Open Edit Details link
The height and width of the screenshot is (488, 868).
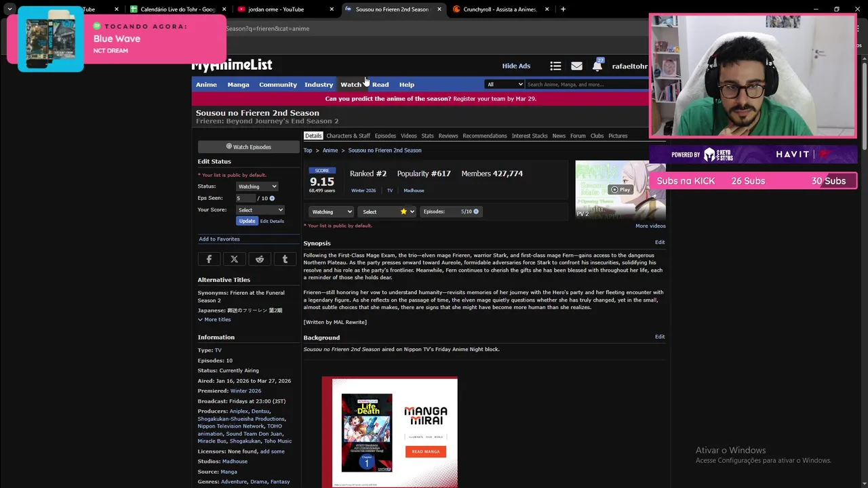(272, 221)
